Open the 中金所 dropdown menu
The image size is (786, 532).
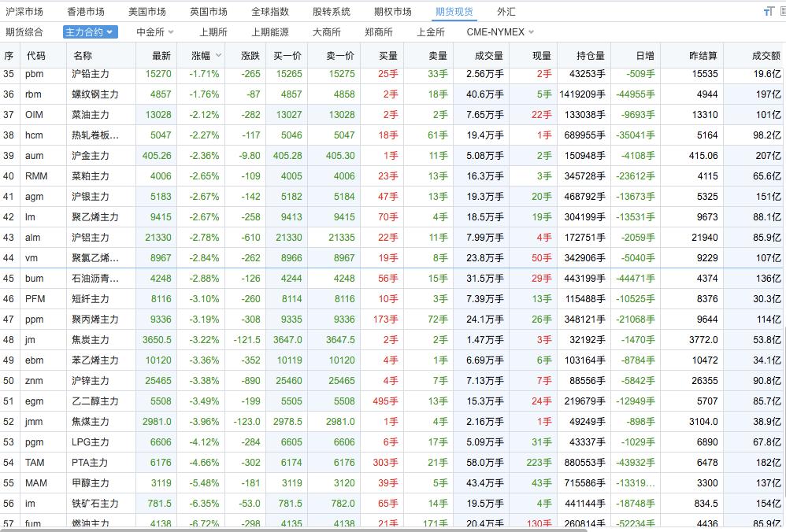pos(154,32)
